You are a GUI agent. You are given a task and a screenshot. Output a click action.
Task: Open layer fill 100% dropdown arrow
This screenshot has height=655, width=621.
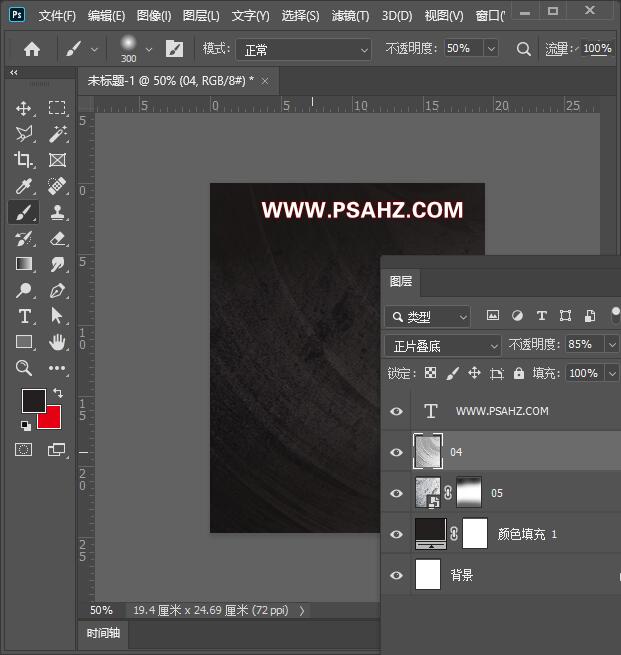pos(612,373)
